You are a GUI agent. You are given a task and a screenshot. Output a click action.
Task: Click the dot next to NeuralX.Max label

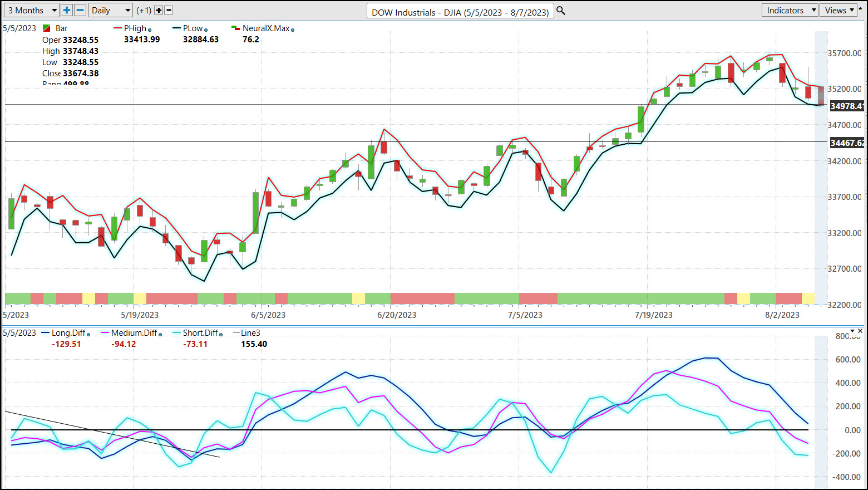293,30
